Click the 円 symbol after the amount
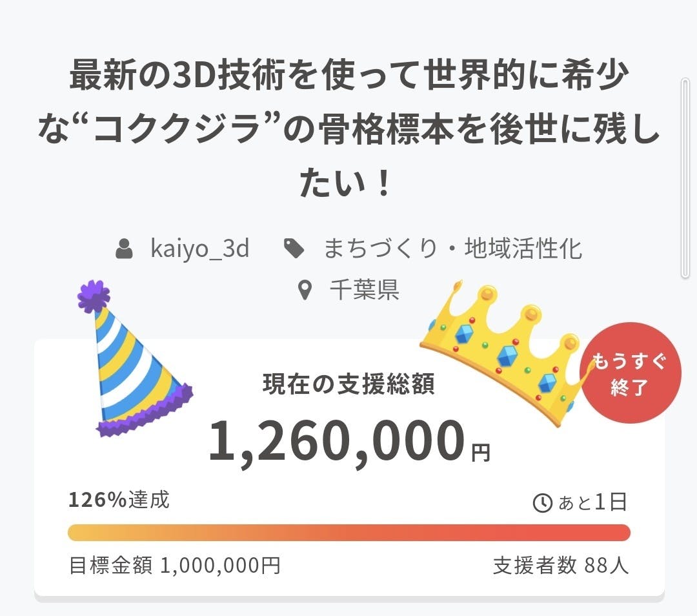Viewport: 697px width, 616px height. tap(480, 454)
